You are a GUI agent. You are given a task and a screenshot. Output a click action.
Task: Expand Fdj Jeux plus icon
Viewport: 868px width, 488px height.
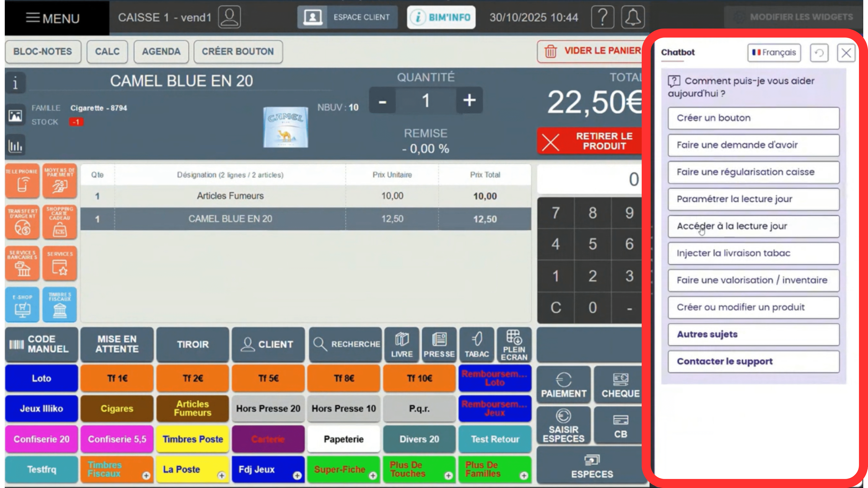pos(297,476)
